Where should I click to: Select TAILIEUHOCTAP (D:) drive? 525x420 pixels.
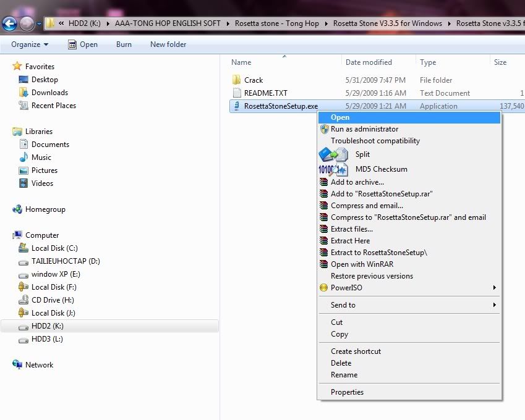pyautogui.click(x=66, y=261)
